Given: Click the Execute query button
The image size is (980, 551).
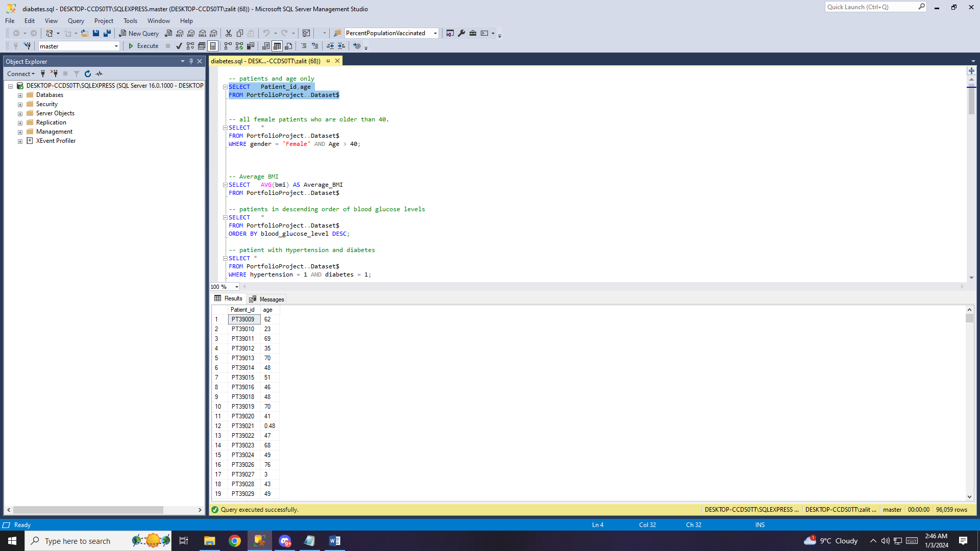Looking at the screenshot, I should click(143, 46).
